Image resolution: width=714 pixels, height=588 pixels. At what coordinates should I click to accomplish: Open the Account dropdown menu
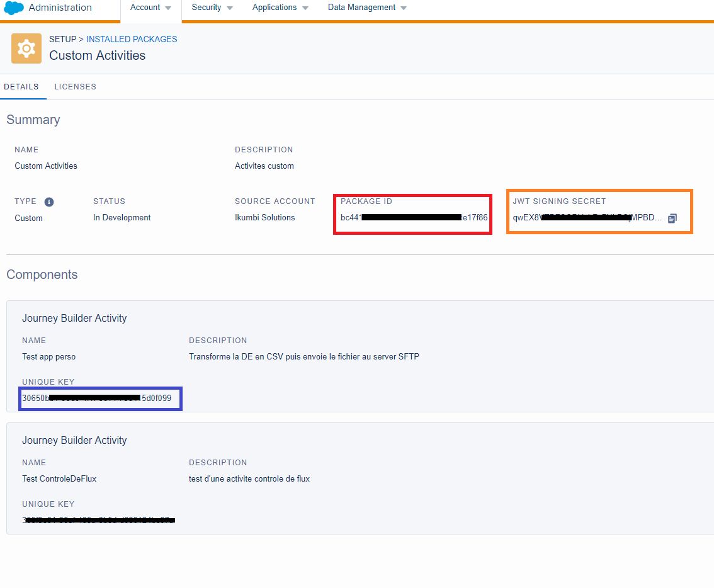click(x=150, y=8)
